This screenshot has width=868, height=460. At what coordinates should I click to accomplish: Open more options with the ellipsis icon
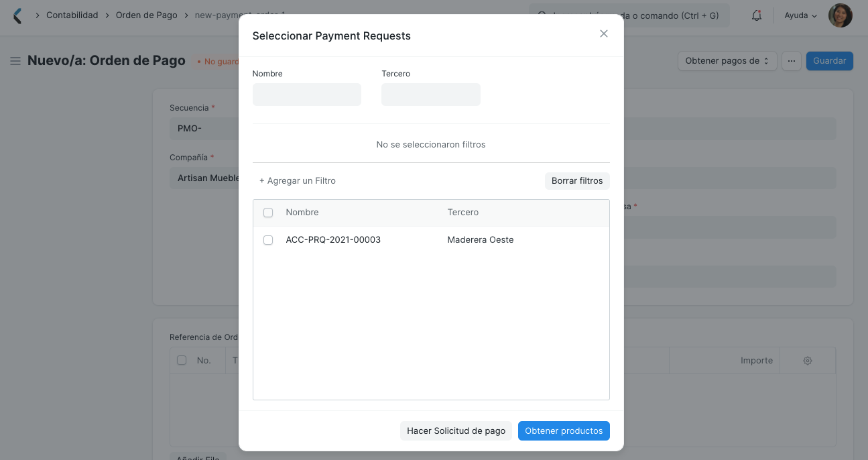pyautogui.click(x=792, y=60)
